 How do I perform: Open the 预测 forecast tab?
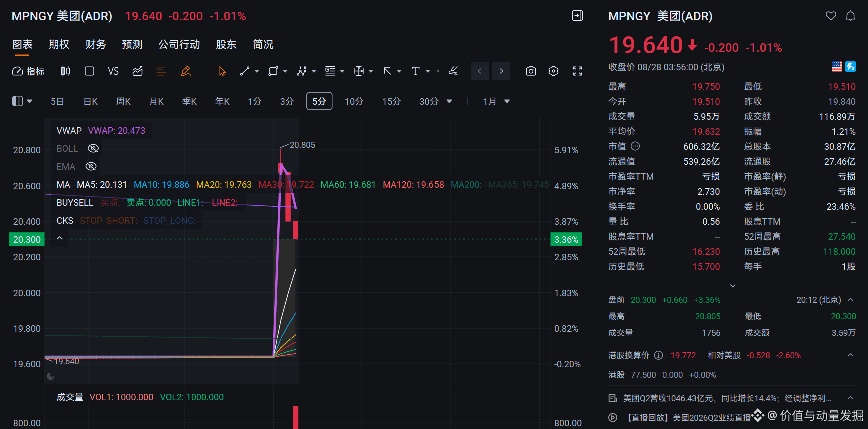pyautogui.click(x=132, y=44)
